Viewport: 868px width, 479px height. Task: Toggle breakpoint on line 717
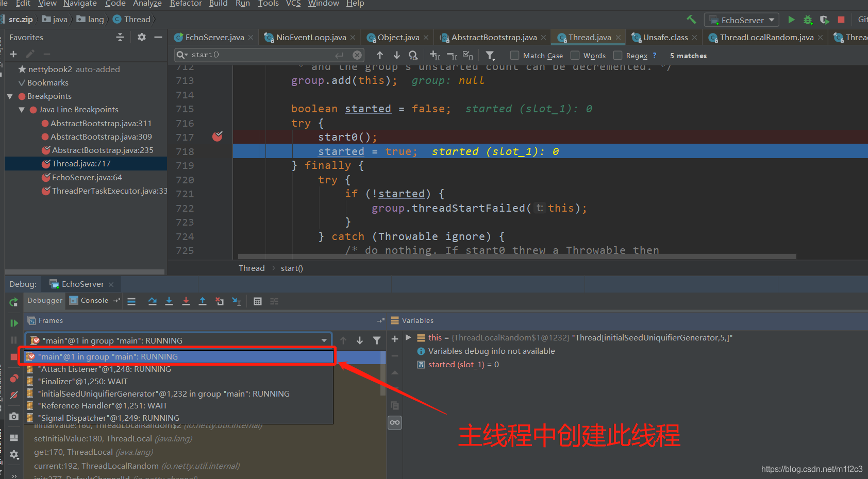pos(218,136)
